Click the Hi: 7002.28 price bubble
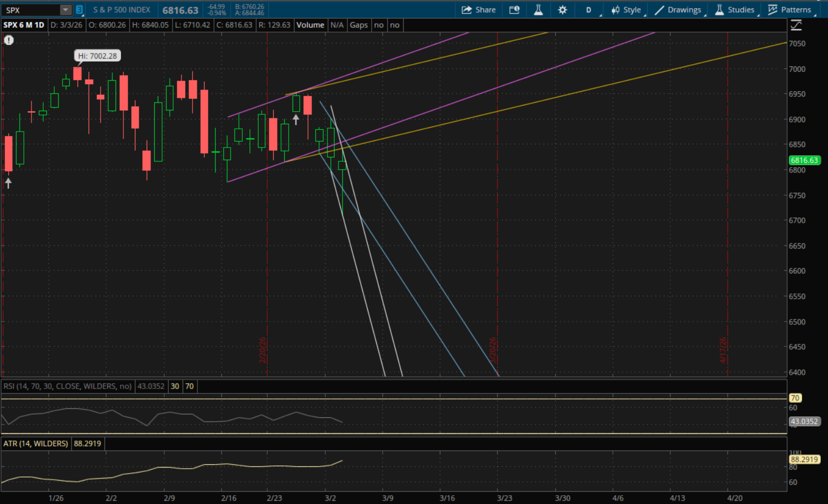Image resolution: width=828 pixels, height=504 pixels. (x=97, y=56)
